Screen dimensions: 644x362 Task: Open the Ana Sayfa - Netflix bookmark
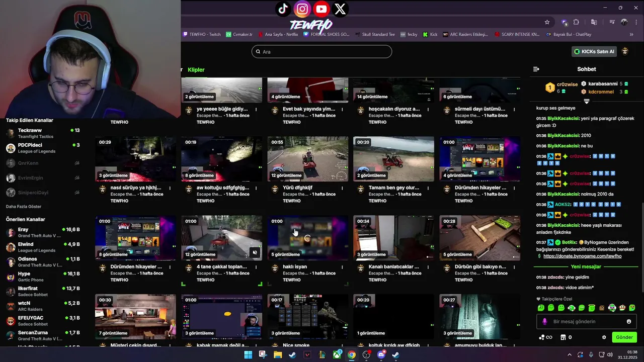tap(278, 34)
